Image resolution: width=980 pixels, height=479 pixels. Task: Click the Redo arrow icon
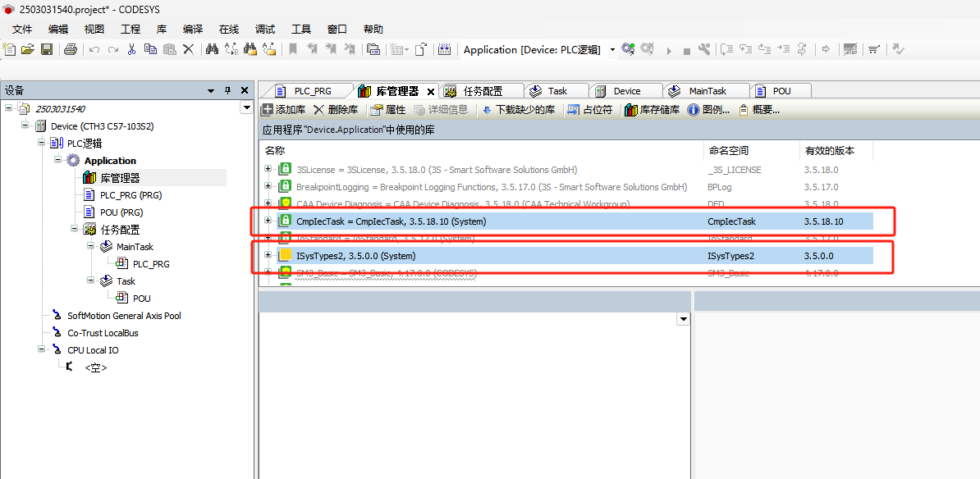tap(113, 49)
